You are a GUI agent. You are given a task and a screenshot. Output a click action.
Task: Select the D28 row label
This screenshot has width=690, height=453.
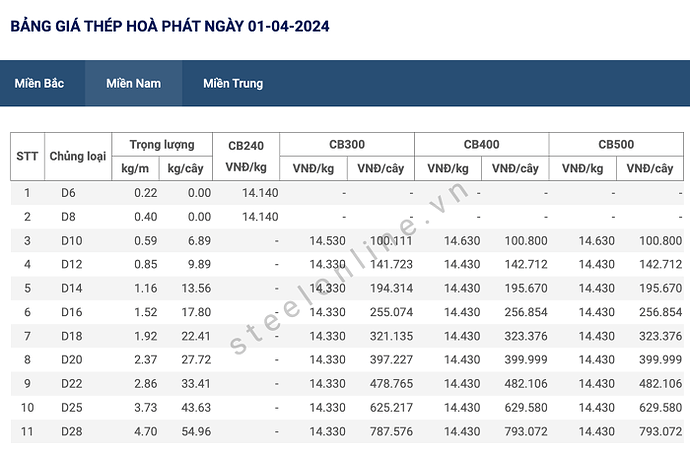point(72,431)
